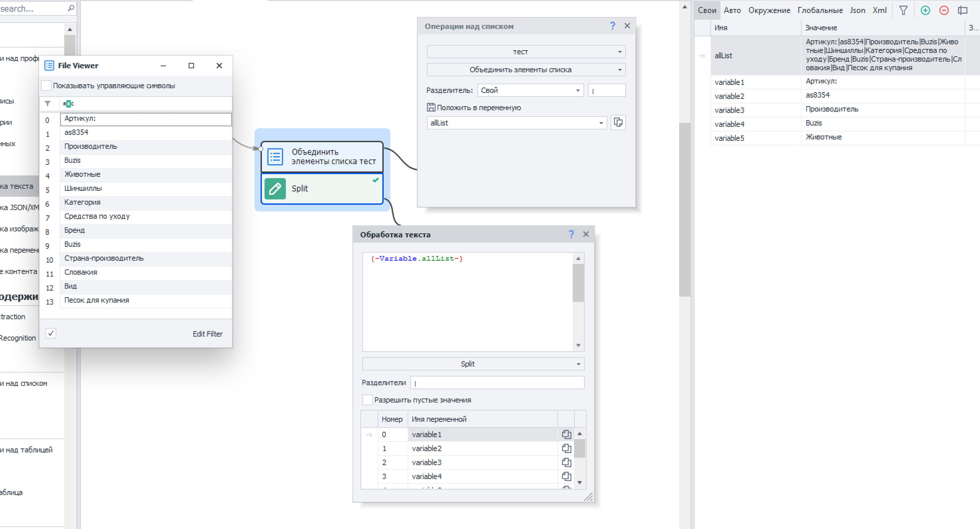Screen dimensions: 980x529
Task: Click the search magnifier icon
Action: (71, 8)
